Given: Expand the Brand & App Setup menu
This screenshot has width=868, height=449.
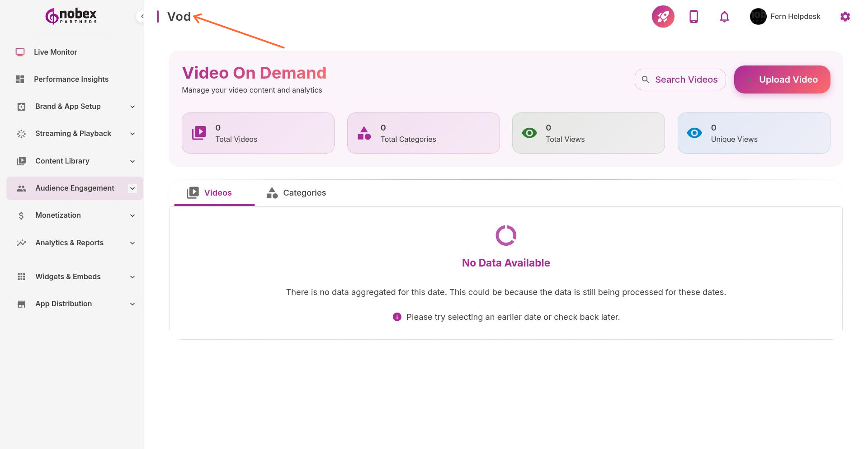Looking at the screenshot, I should (67, 106).
